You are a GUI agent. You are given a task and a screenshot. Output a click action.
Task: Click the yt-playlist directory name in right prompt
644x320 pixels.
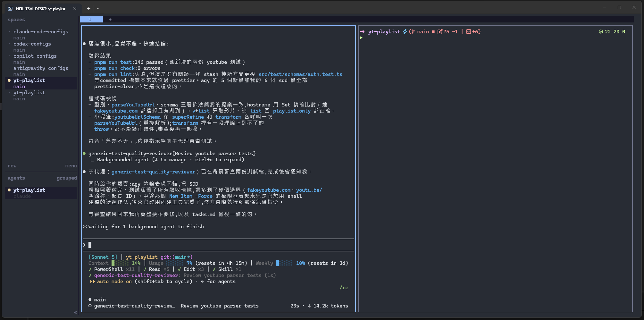point(384,32)
